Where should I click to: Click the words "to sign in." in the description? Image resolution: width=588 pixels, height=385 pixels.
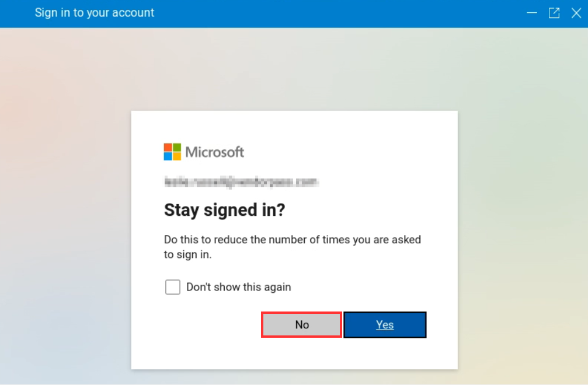187,255
